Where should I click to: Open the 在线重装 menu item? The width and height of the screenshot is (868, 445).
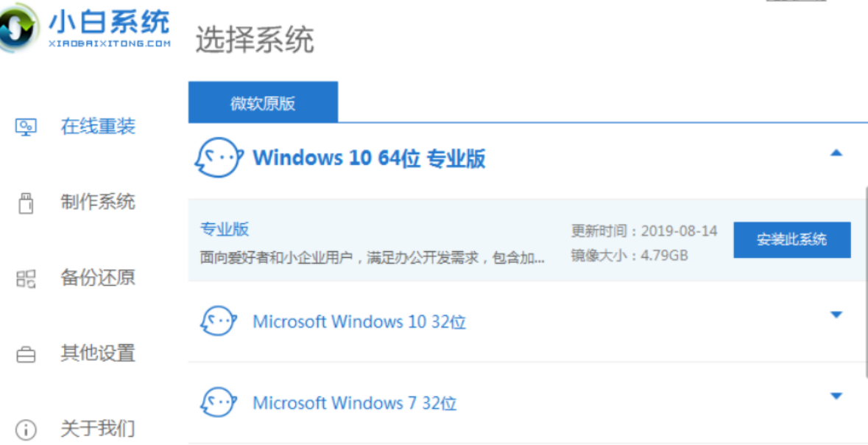[98, 127]
